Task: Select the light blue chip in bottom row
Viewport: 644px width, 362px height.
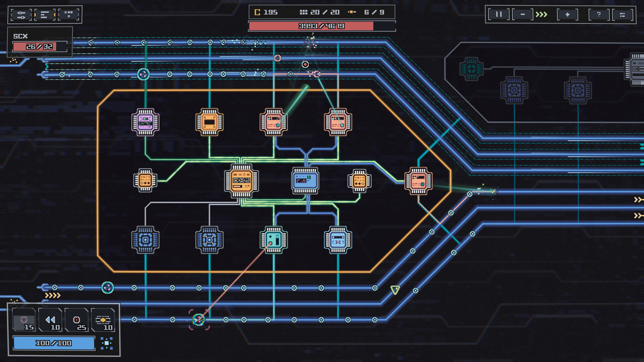Action: pos(338,240)
